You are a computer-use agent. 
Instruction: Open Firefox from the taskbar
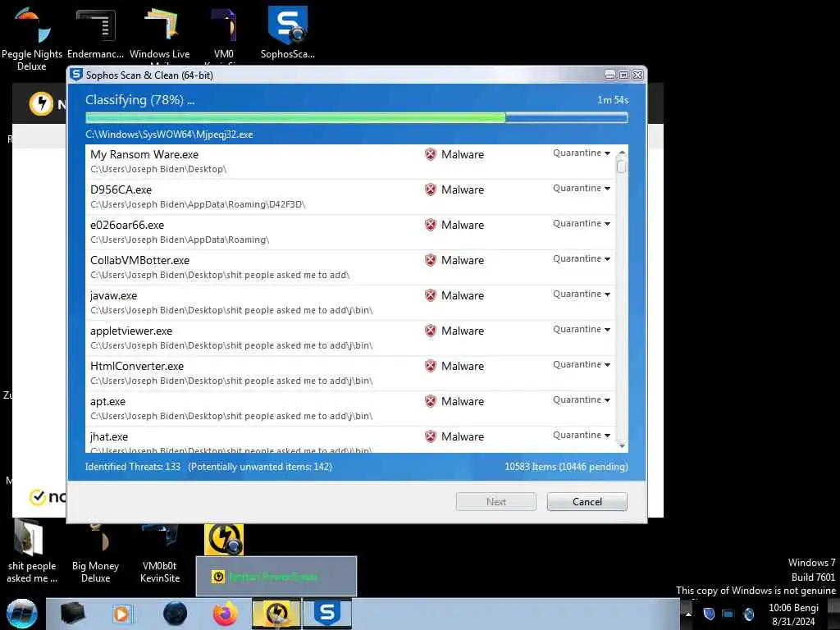click(225, 614)
